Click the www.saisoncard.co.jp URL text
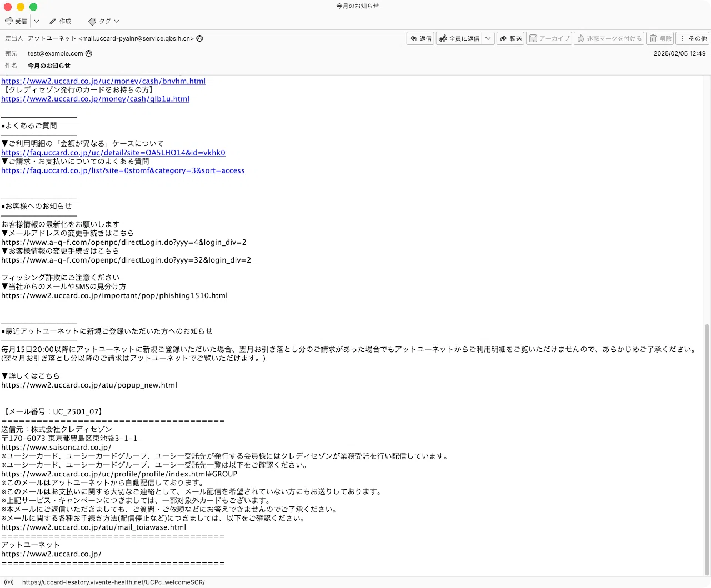This screenshot has width=711, height=588. [56, 447]
